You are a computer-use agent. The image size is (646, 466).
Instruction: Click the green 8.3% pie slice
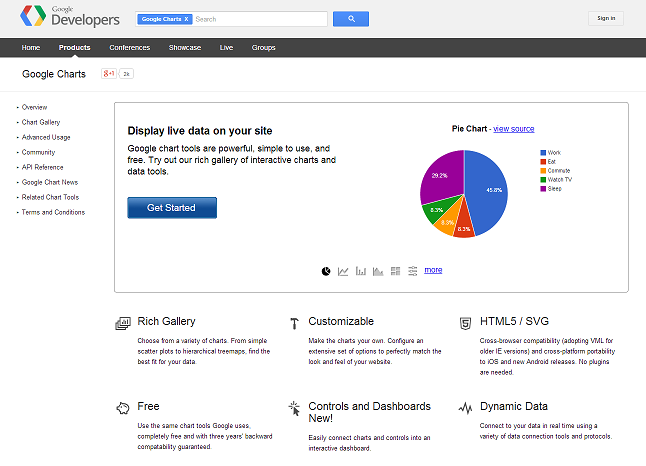tap(439, 209)
